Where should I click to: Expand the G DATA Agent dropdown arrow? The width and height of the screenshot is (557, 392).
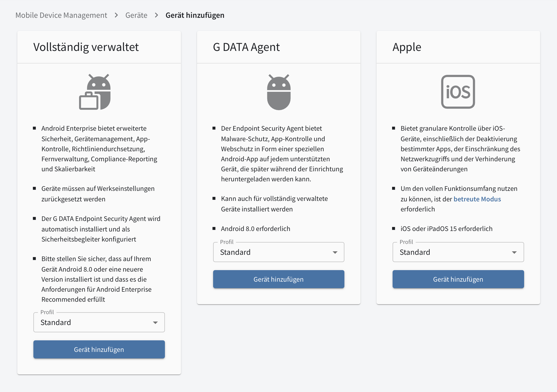(335, 252)
